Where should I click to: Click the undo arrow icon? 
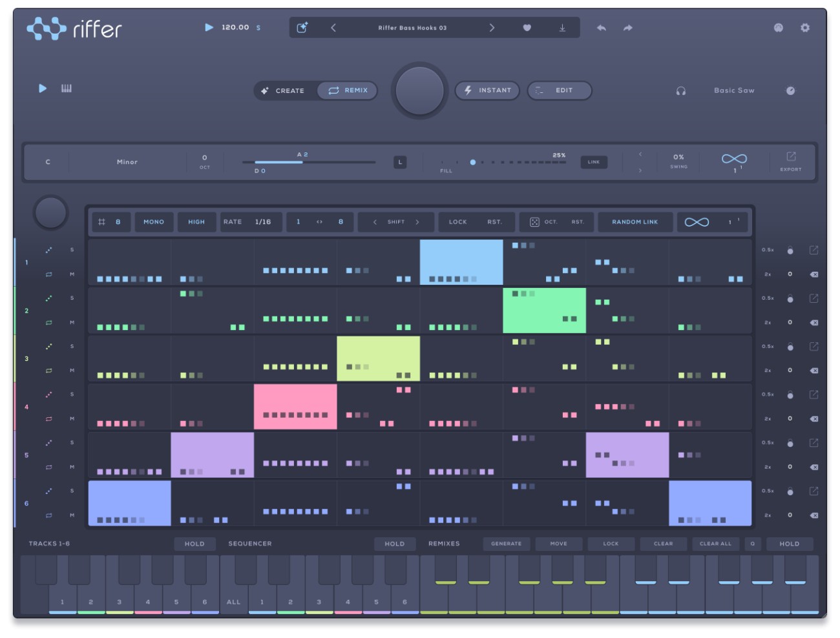click(x=602, y=28)
